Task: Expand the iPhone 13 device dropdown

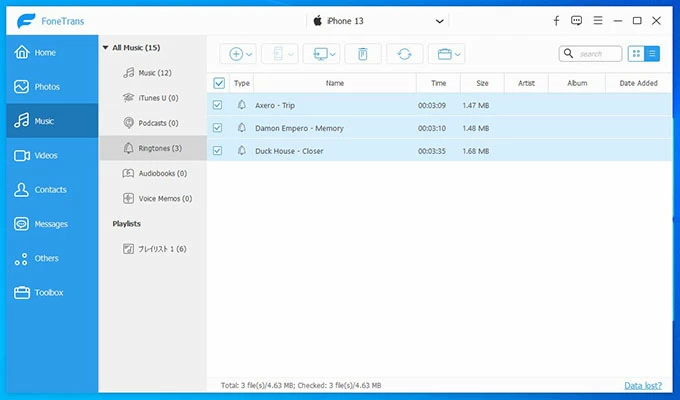Action: [x=440, y=20]
